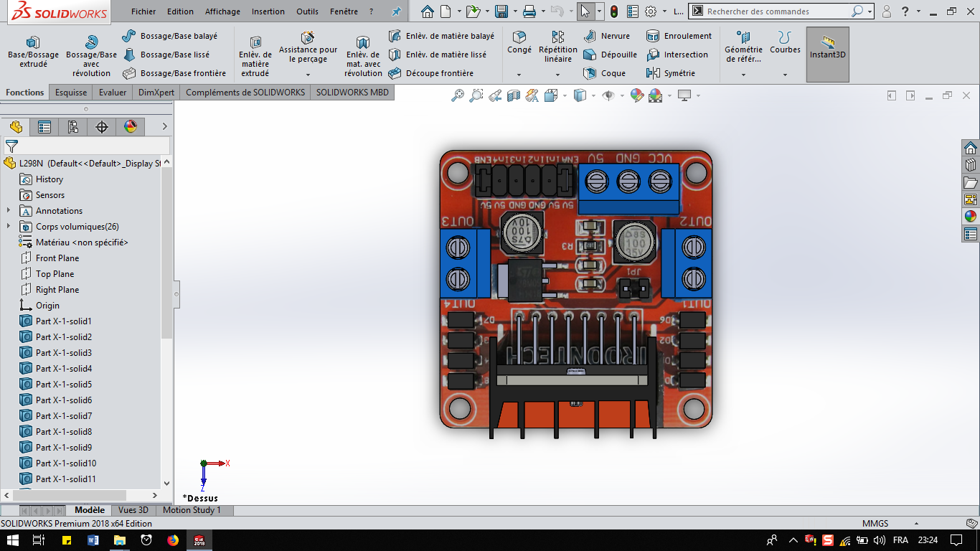Screen dimensions: 980x551
Task: Select the Intersection tool
Action: (x=677, y=55)
